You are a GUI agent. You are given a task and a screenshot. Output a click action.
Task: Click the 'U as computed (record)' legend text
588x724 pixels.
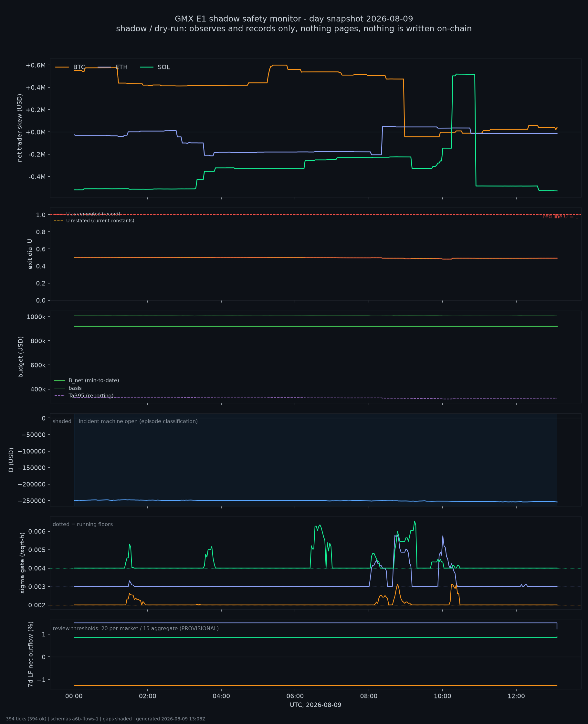click(93, 214)
